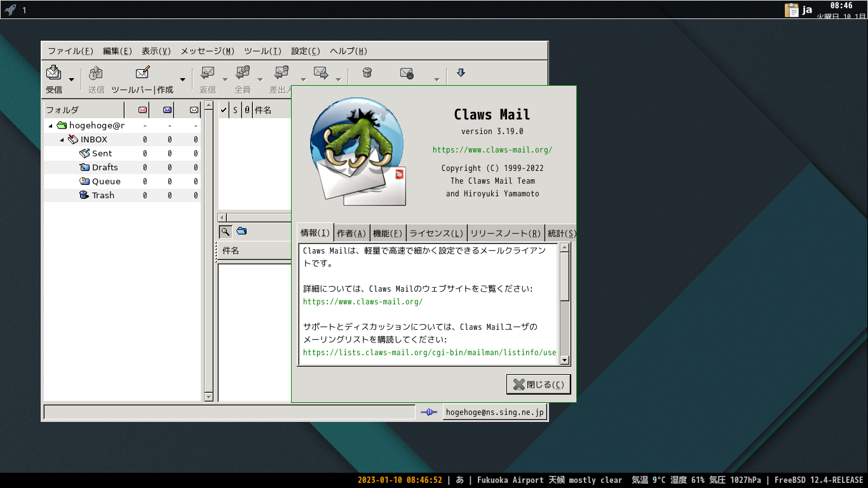This screenshot has width=868, height=488.
Task: Click the attachment clip column header
Action: (247, 110)
